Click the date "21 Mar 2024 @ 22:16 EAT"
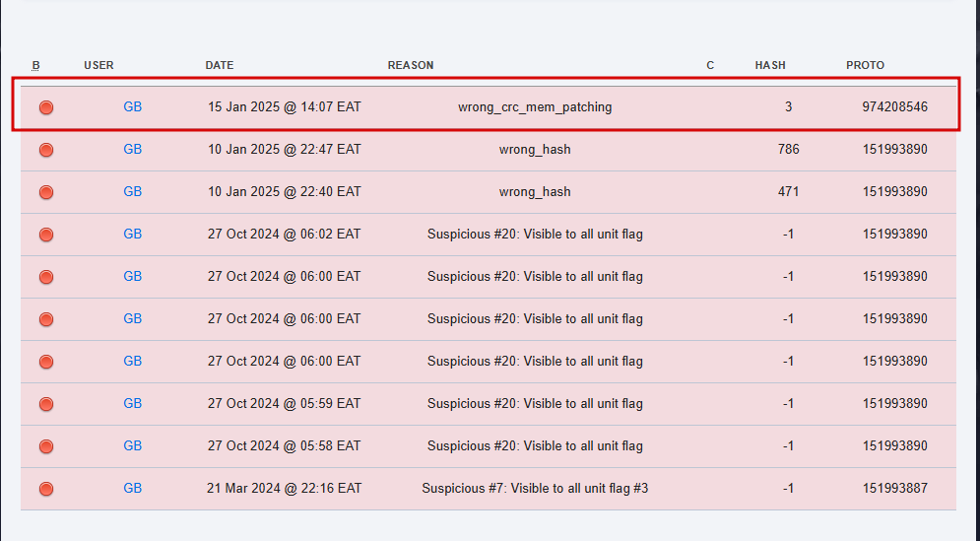 285,489
